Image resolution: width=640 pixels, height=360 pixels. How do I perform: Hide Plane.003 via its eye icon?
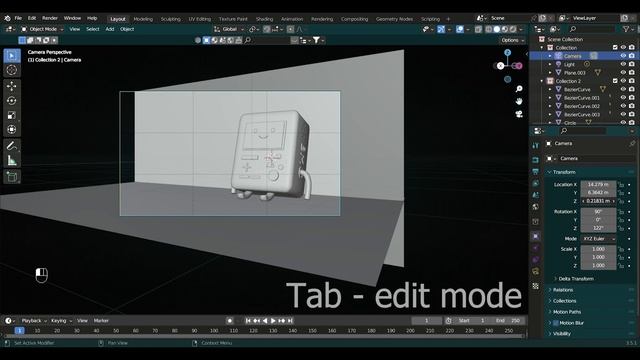[623, 73]
